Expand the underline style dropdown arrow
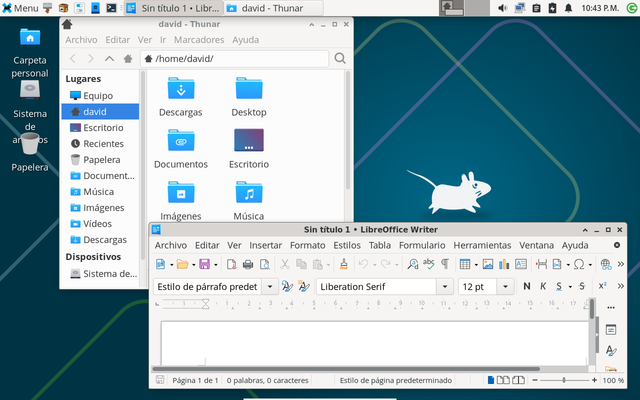The image size is (640, 400). click(x=570, y=287)
